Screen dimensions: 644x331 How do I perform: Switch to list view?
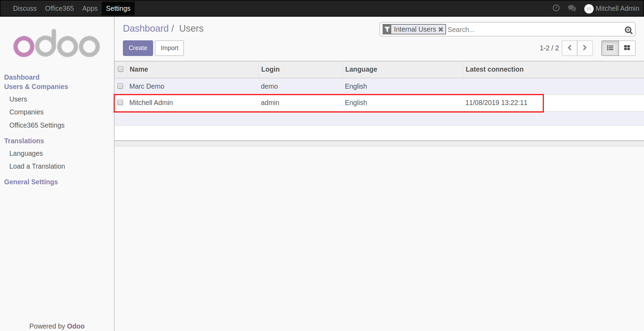pyautogui.click(x=610, y=48)
